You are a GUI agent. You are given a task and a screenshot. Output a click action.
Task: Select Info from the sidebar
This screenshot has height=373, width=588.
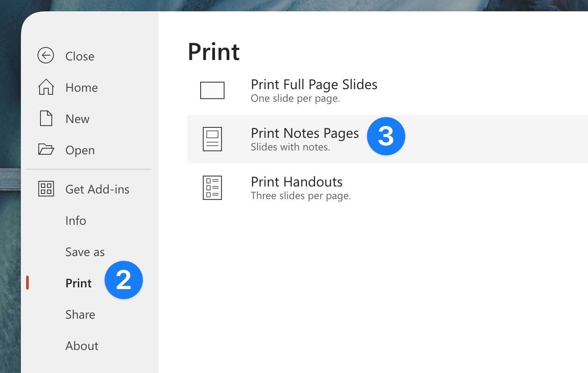[75, 220]
